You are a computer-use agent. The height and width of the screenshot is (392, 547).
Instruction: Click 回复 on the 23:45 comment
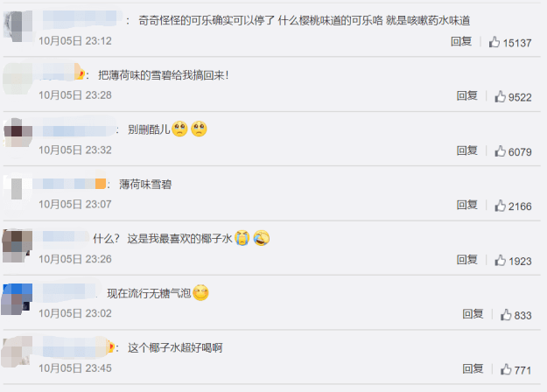473,368
